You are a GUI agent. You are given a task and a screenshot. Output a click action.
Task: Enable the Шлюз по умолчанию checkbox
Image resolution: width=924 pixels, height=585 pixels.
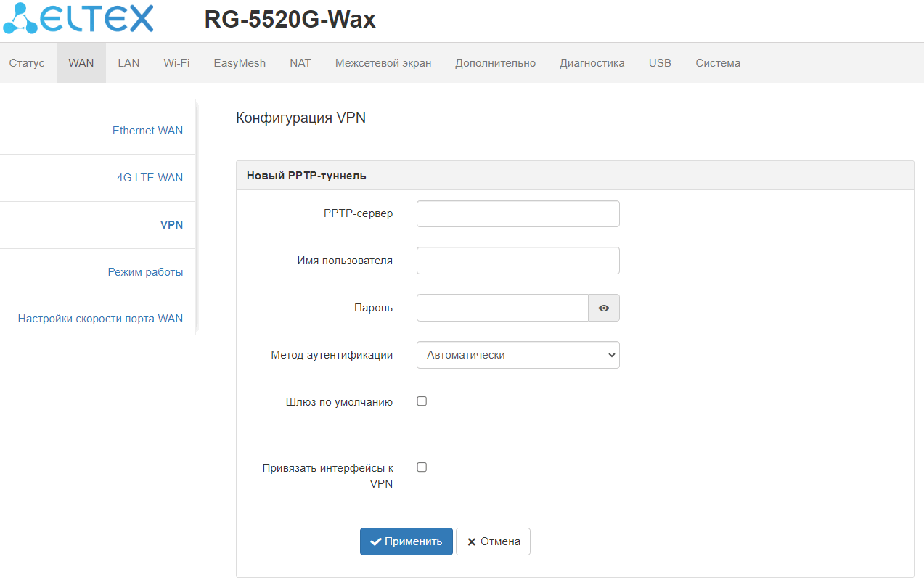422,401
